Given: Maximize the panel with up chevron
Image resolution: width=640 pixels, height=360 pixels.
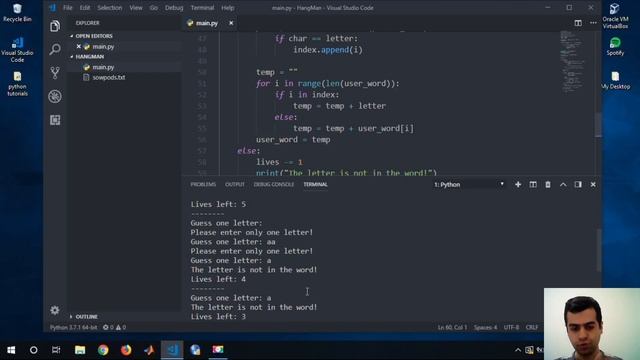Looking at the screenshot, I should (x=563, y=184).
